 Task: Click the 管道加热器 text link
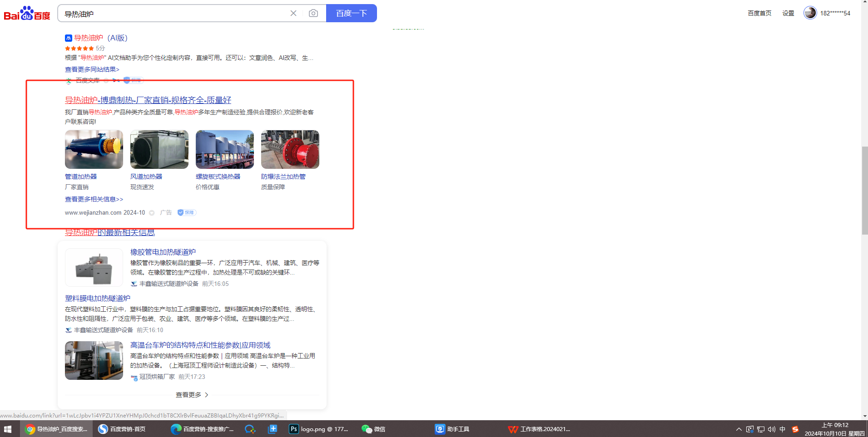pos(81,177)
